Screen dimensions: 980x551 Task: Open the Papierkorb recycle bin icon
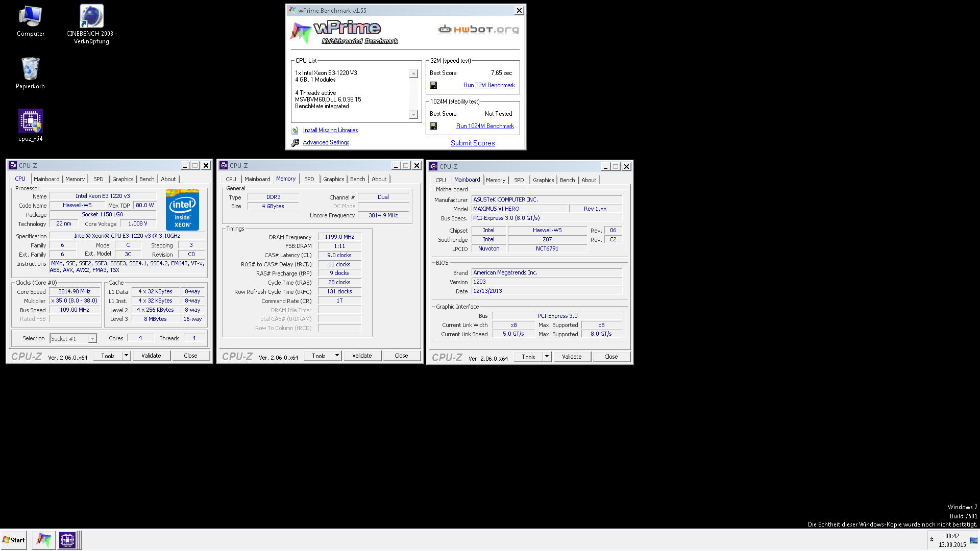pyautogui.click(x=31, y=73)
